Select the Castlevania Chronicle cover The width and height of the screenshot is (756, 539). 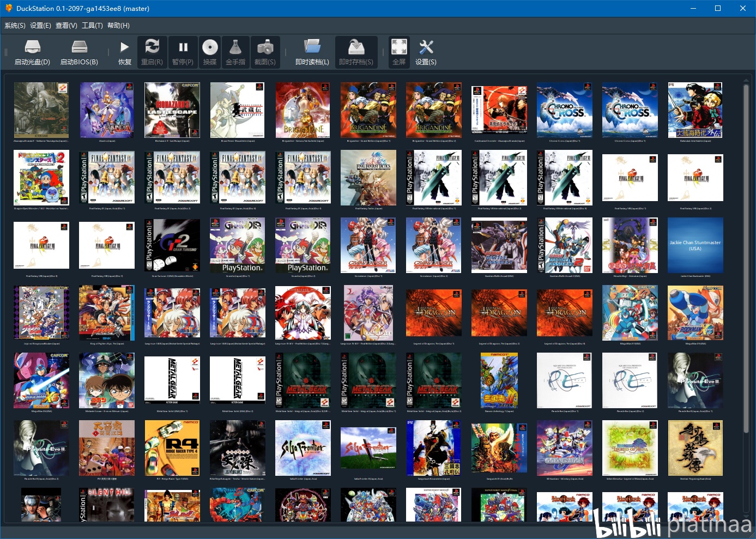(499, 110)
